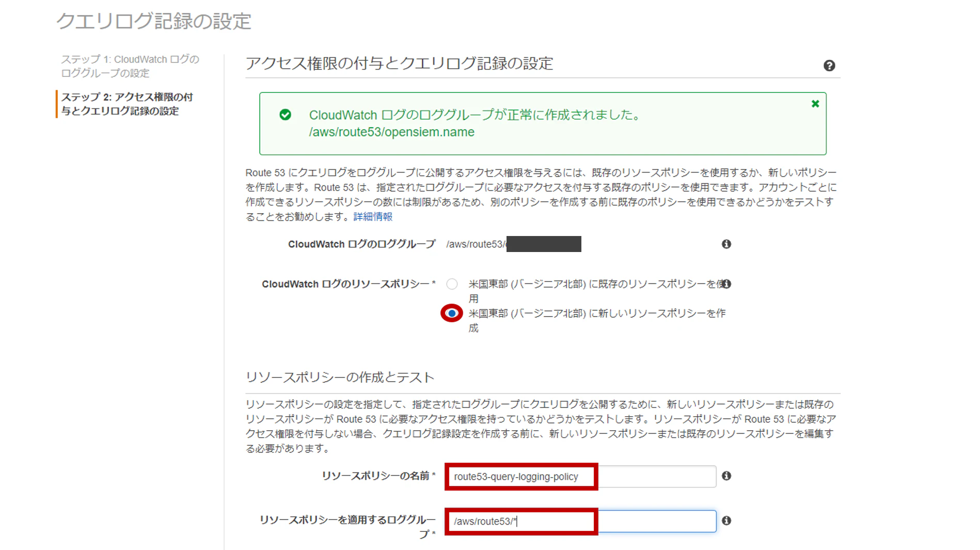This screenshot has width=980, height=550.
Task: Click info icon beside policy log group field
Action: click(726, 521)
